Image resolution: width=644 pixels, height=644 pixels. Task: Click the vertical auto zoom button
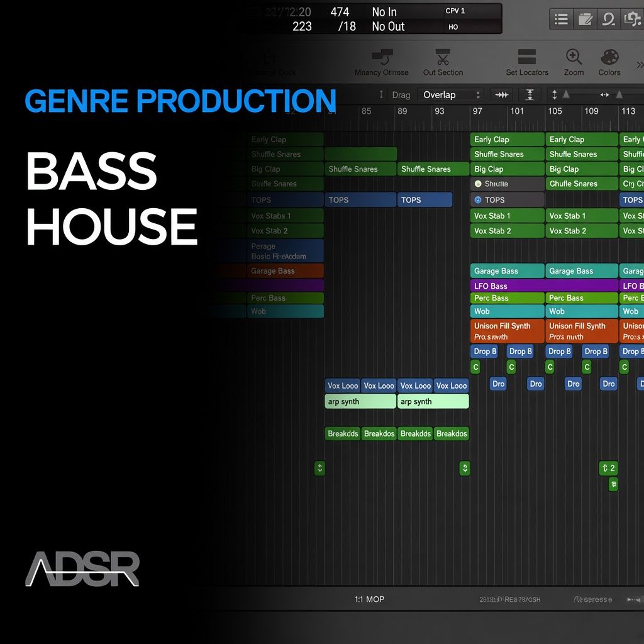pos(530,95)
